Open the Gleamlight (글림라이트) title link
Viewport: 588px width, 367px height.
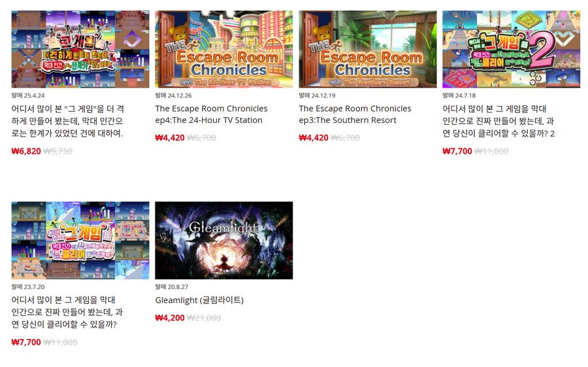pyautogui.click(x=199, y=300)
